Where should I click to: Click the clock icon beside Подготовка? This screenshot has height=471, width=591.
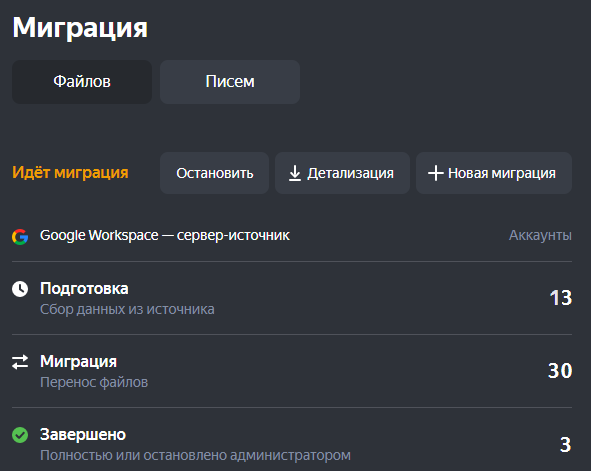(20, 289)
